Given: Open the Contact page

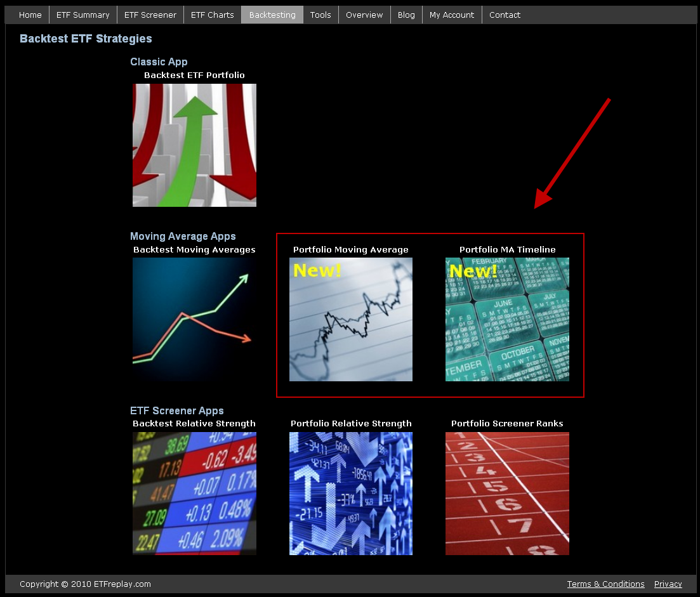Looking at the screenshot, I should [x=505, y=15].
